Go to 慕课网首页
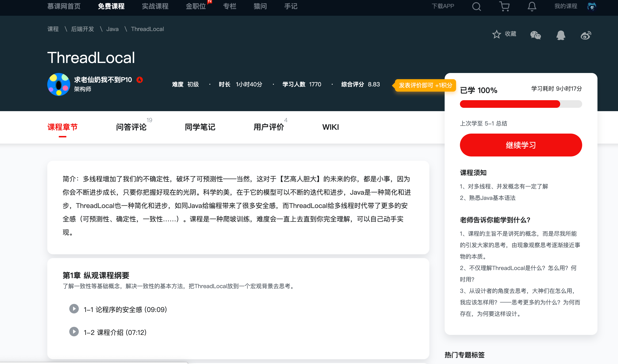Screen dimensions: 618x364 (x=64, y=6)
